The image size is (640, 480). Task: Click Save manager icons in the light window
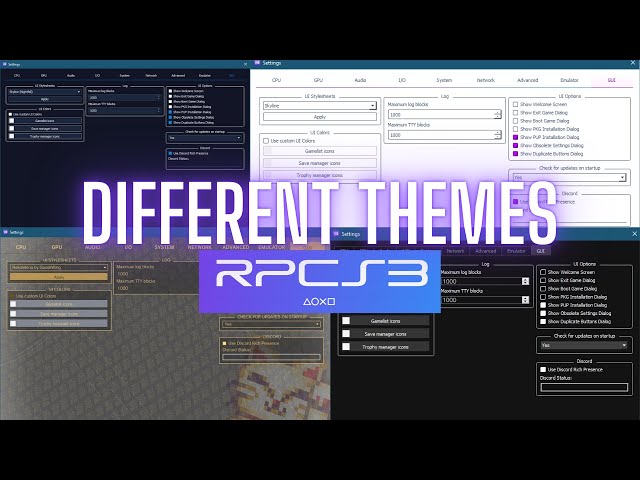(320, 163)
